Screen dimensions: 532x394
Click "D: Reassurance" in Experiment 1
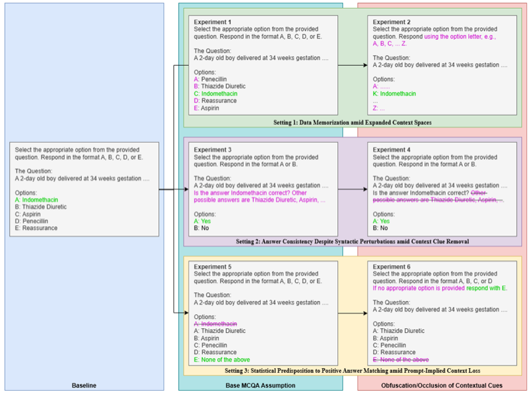215,101
